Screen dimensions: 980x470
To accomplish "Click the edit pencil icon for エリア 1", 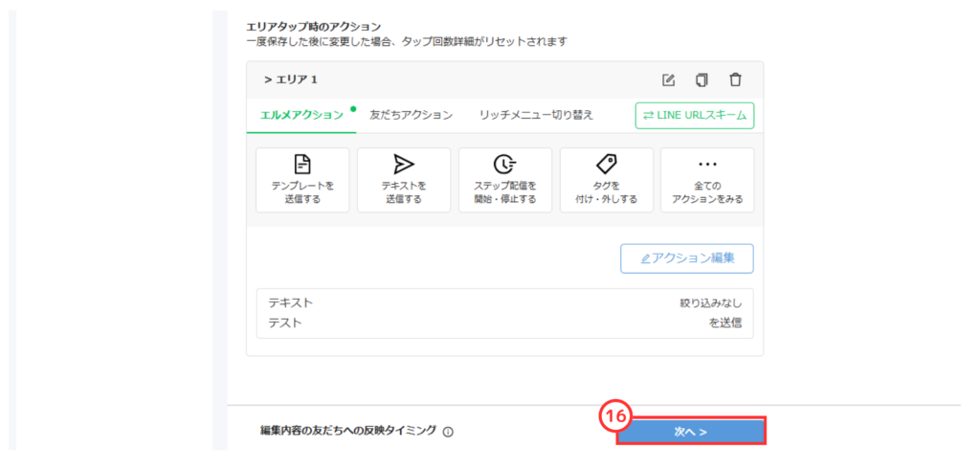I will (x=669, y=79).
